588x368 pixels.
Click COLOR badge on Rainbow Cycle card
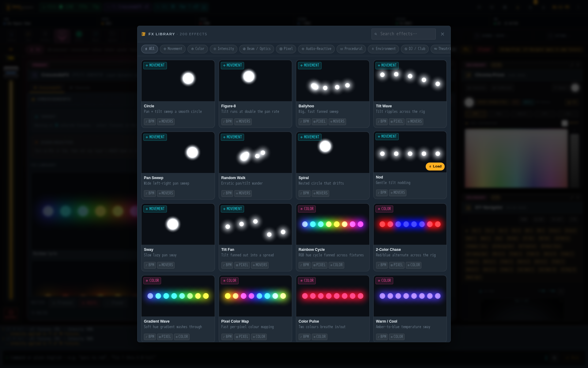[307, 209]
